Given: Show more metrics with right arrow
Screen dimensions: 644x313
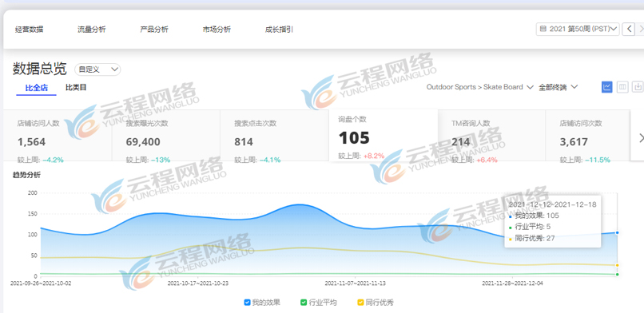Looking at the screenshot, I should pyautogui.click(x=641, y=138).
